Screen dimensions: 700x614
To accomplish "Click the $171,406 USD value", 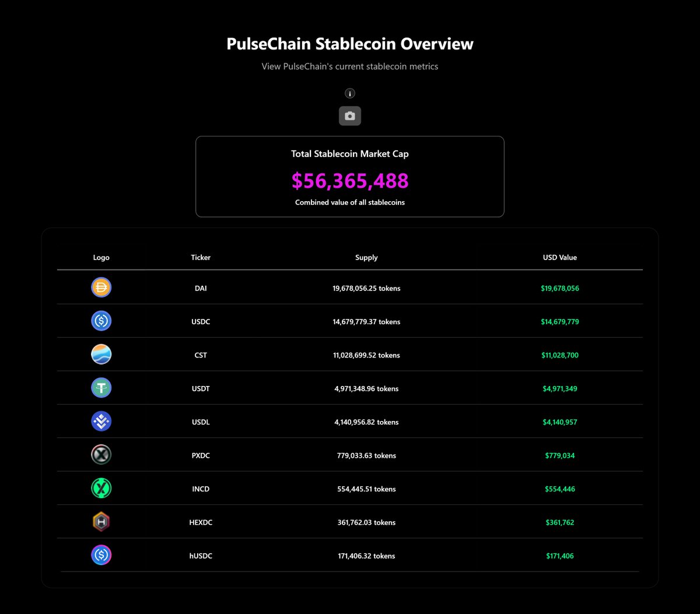I will click(560, 556).
